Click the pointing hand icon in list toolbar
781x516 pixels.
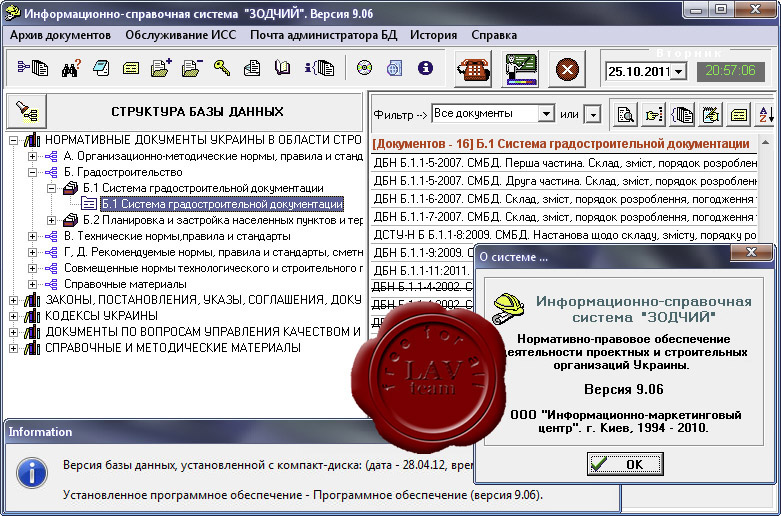(x=654, y=115)
